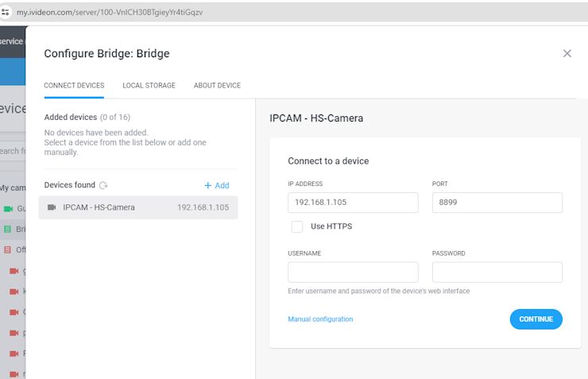Select the Connect Devices tab
This screenshot has width=588, height=379.
[74, 86]
